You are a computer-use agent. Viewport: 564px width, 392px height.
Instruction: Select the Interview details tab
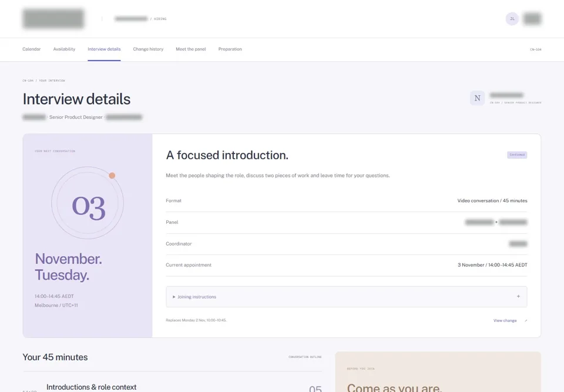point(105,49)
